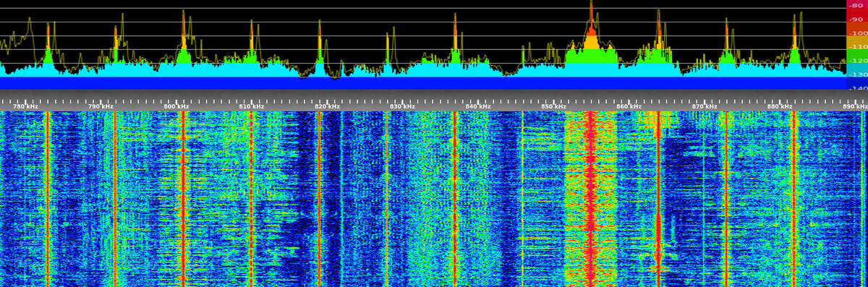868x287 pixels.
Task: Tune to the 800 kHz scale marking
Action: click(x=176, y=106)
